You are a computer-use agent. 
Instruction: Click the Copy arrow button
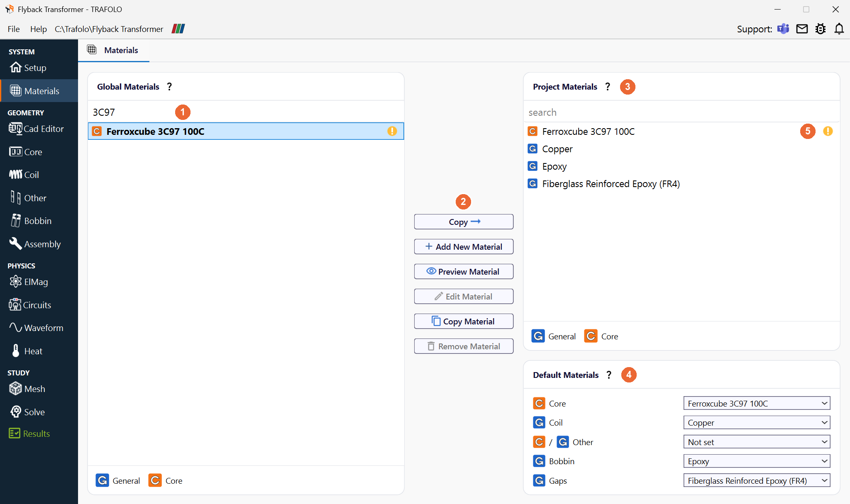point(464,222)
